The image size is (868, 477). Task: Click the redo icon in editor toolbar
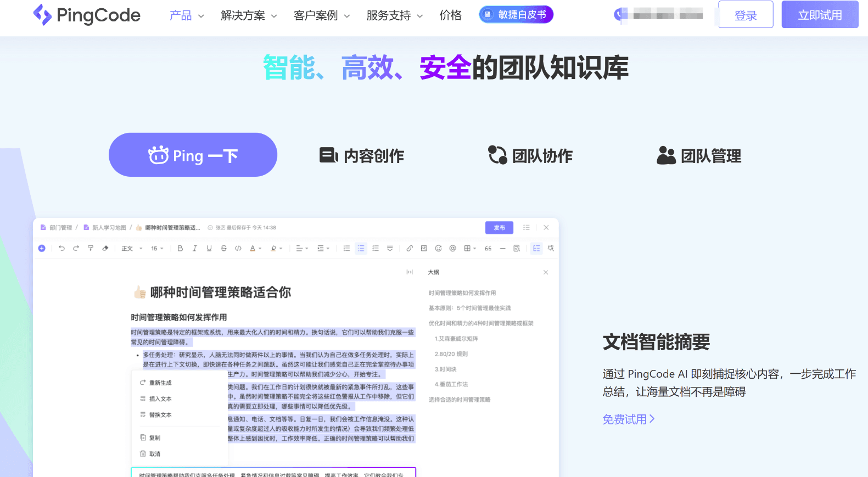tap(76, 249)
